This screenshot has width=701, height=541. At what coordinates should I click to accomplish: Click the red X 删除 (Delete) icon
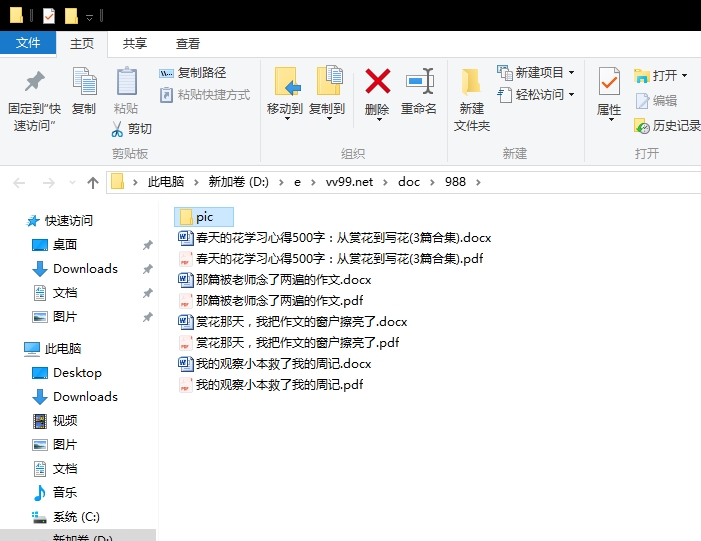(377, 81)
